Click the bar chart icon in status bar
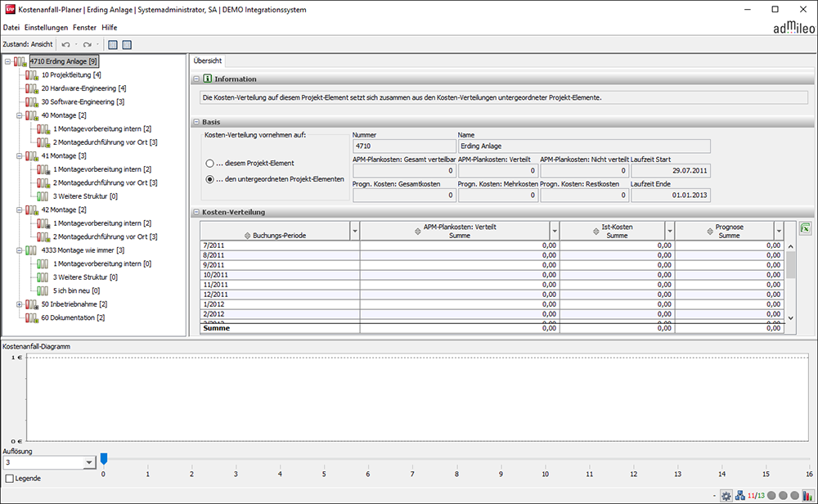Screen dimensions: 818x504 [x=807, y=496]
